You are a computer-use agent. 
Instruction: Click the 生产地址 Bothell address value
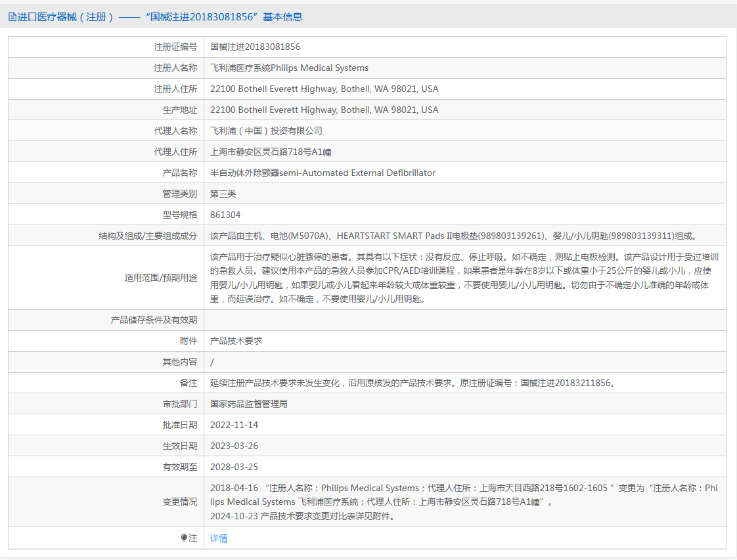(x=324, y=110)
